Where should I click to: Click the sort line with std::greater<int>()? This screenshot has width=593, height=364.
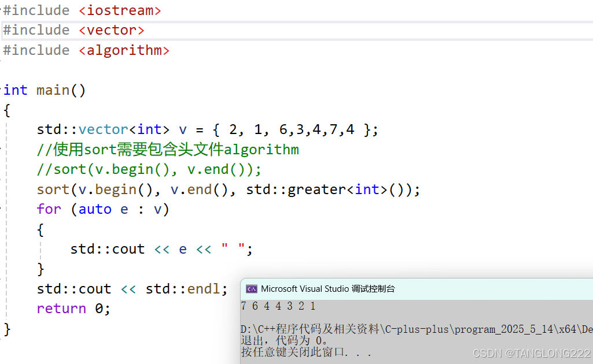229,190
